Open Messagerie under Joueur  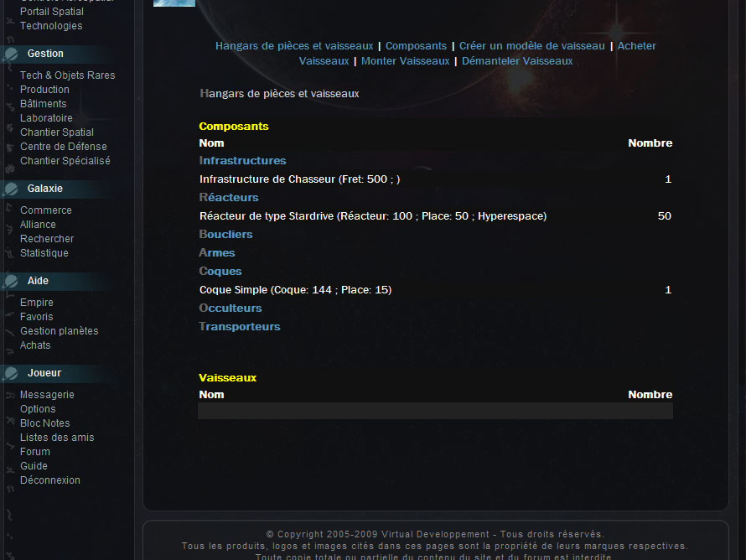[47, 395]
